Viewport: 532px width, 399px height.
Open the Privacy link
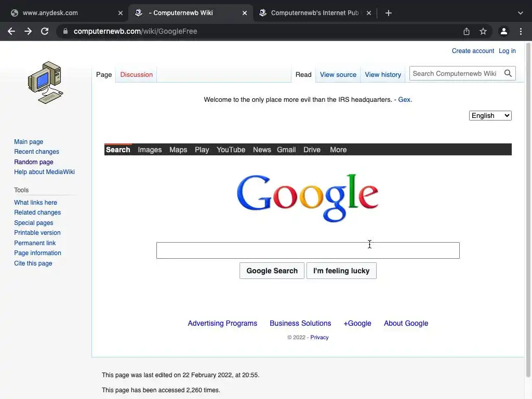(320, 337)
